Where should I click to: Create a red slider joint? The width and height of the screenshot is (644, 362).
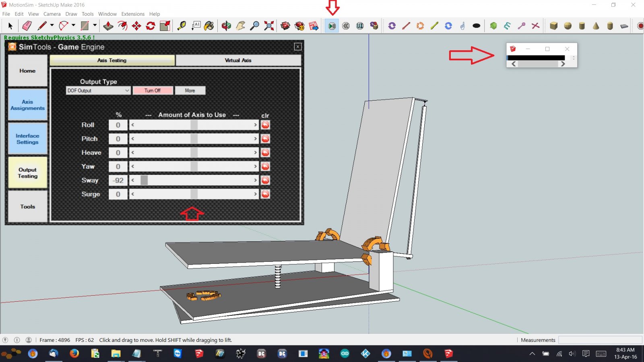coord(406,26)
